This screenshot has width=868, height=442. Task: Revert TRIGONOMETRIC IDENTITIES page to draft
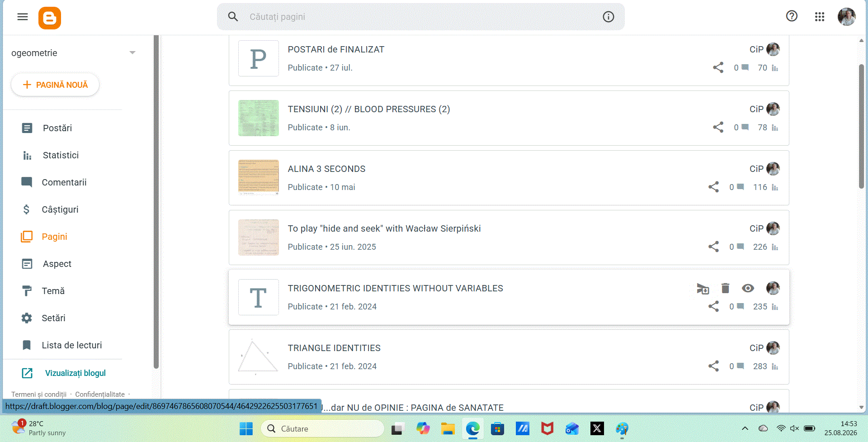click(703, 289)
